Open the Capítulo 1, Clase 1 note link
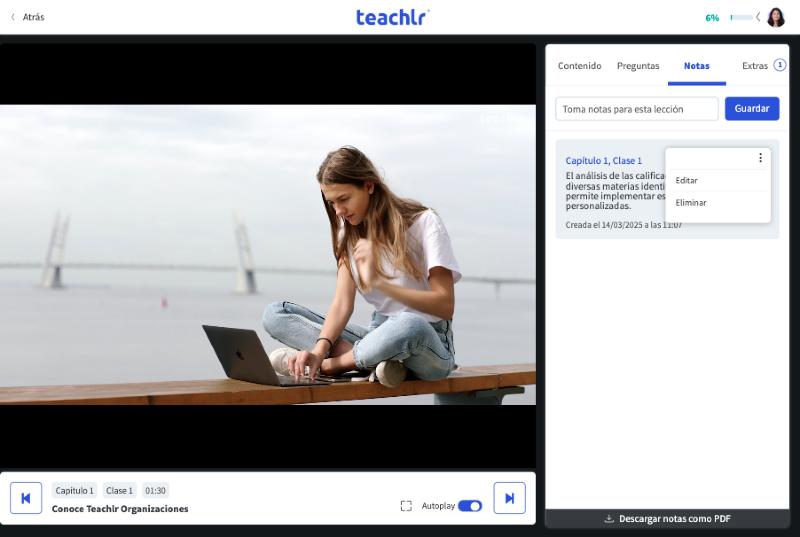Viewport: 800px width, 537px height. coord(604,161)
